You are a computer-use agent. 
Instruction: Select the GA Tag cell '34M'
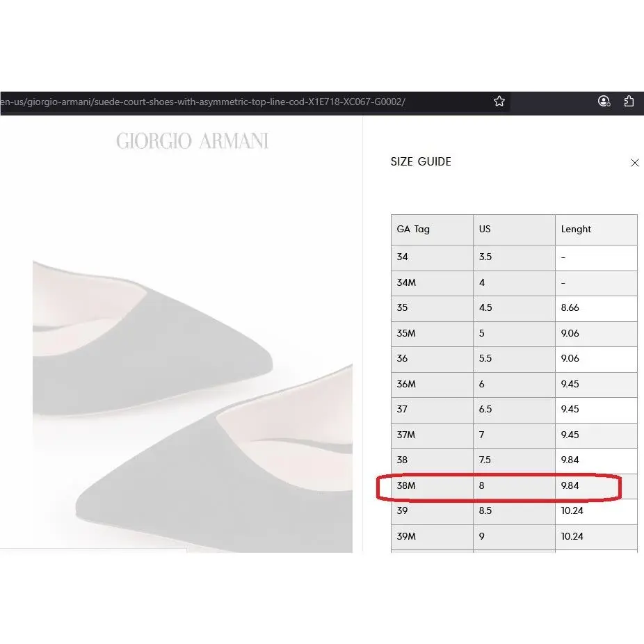click(432, 283)
